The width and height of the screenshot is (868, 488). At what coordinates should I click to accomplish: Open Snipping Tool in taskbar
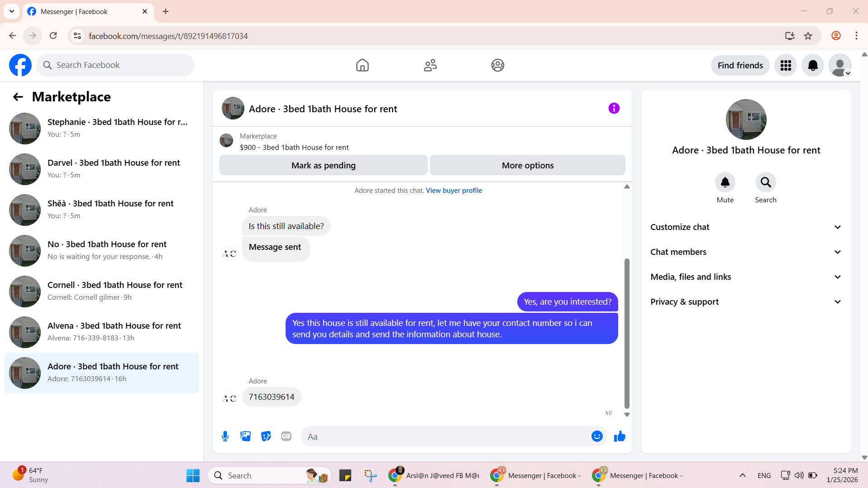(x=370, y=475)
